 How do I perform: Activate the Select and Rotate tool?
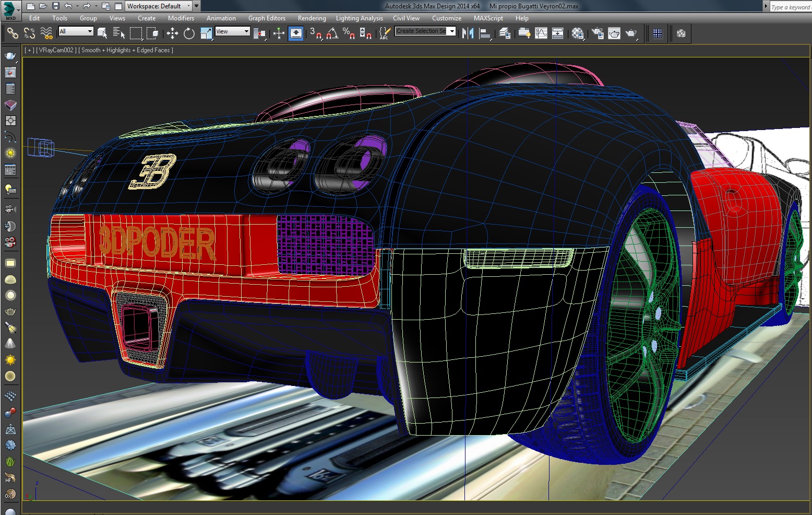coord(189,33)
